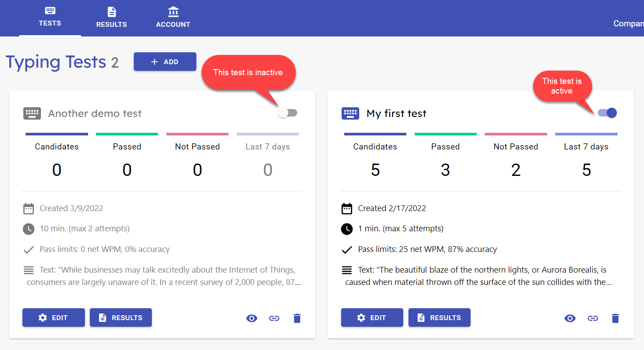Screen dimensions: 644x350
Task: Click the ADD button to create a test
Action: 165,62
